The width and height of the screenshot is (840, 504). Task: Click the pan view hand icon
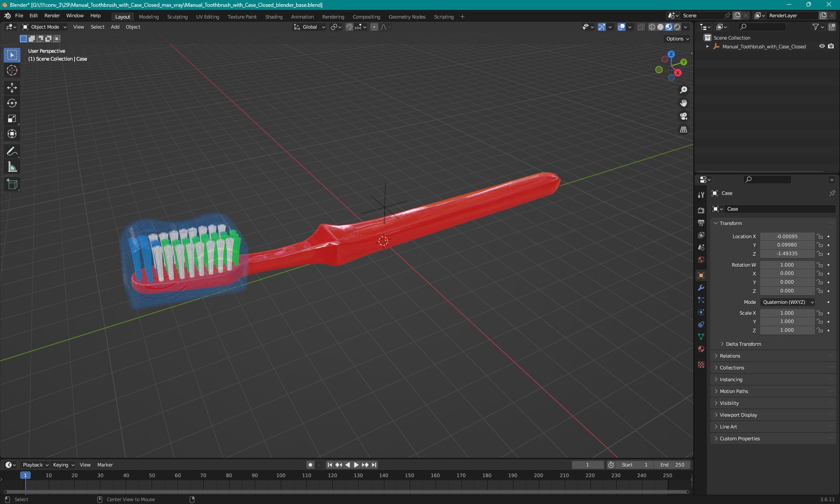coord(684,103)
